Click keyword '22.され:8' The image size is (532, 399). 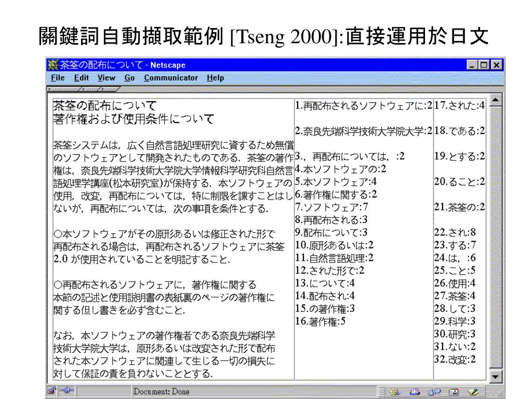(455, 232)
